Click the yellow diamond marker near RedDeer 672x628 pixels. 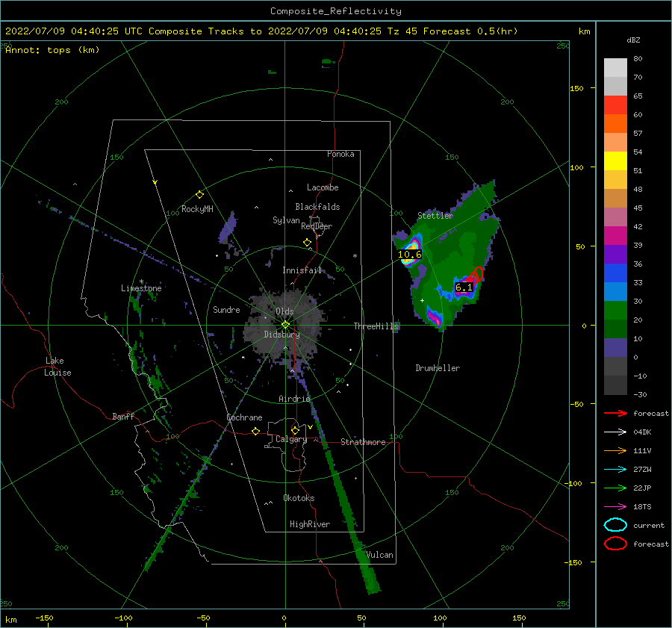coord(307,243)
